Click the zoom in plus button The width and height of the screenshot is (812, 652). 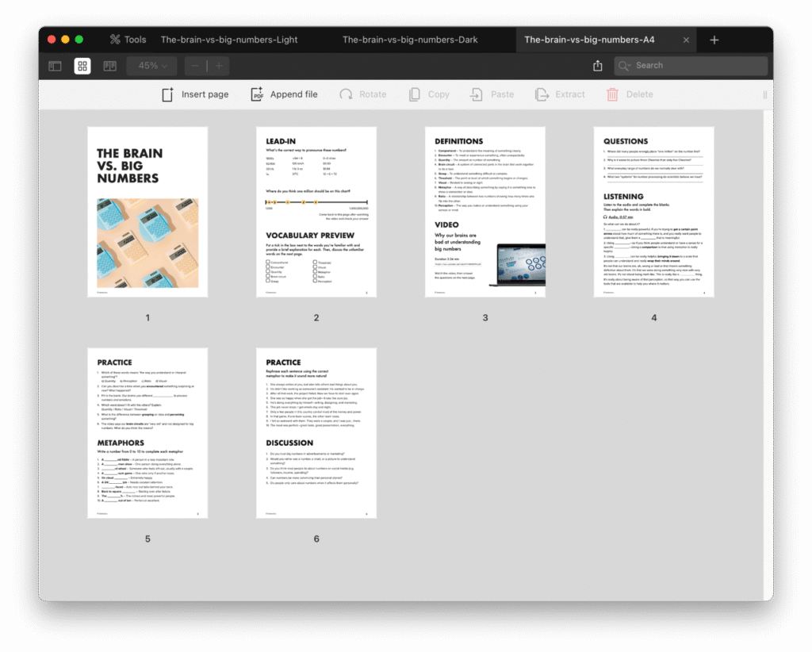pos(220,66)
